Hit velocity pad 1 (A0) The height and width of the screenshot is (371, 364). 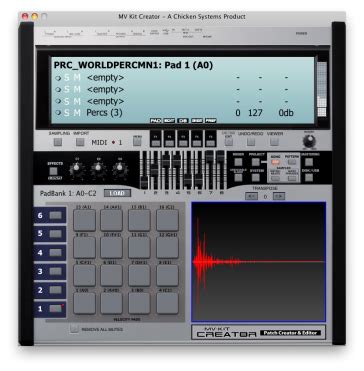click(x=84, y=303)
